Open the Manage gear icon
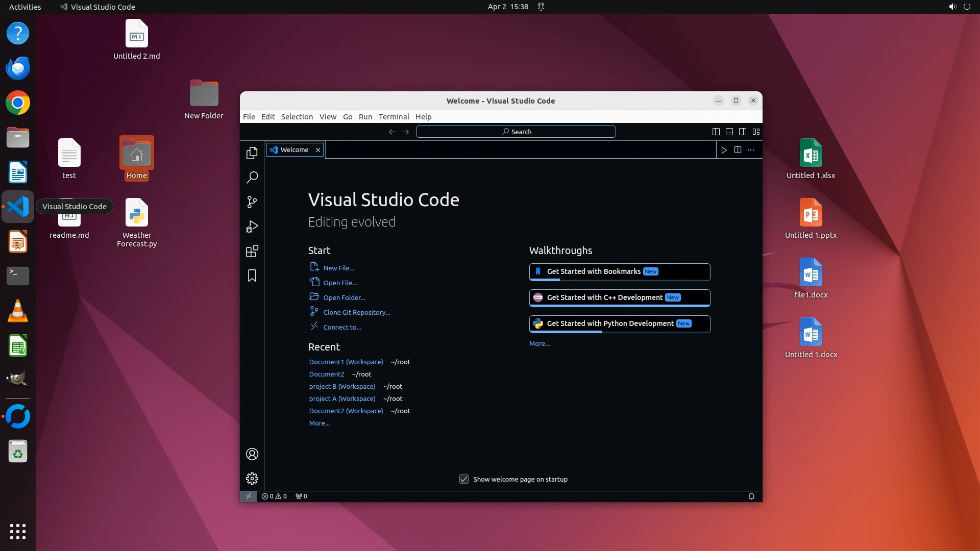 click(x=252, y=479)
